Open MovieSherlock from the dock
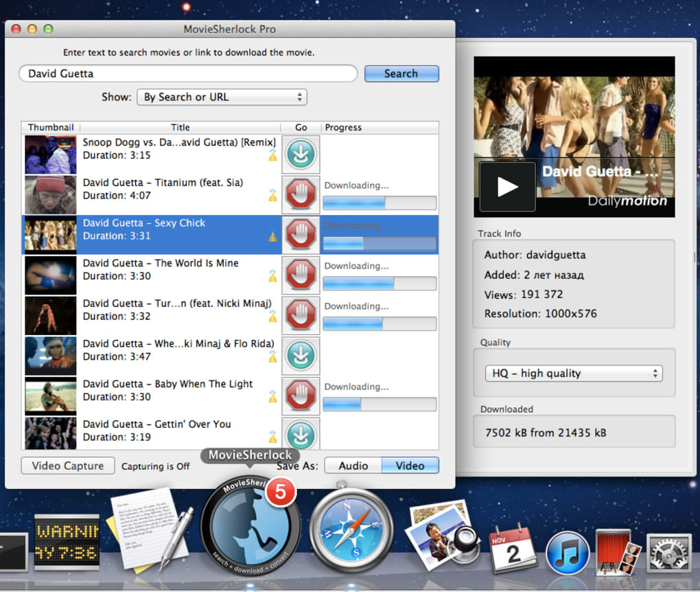 click(250, 526)
